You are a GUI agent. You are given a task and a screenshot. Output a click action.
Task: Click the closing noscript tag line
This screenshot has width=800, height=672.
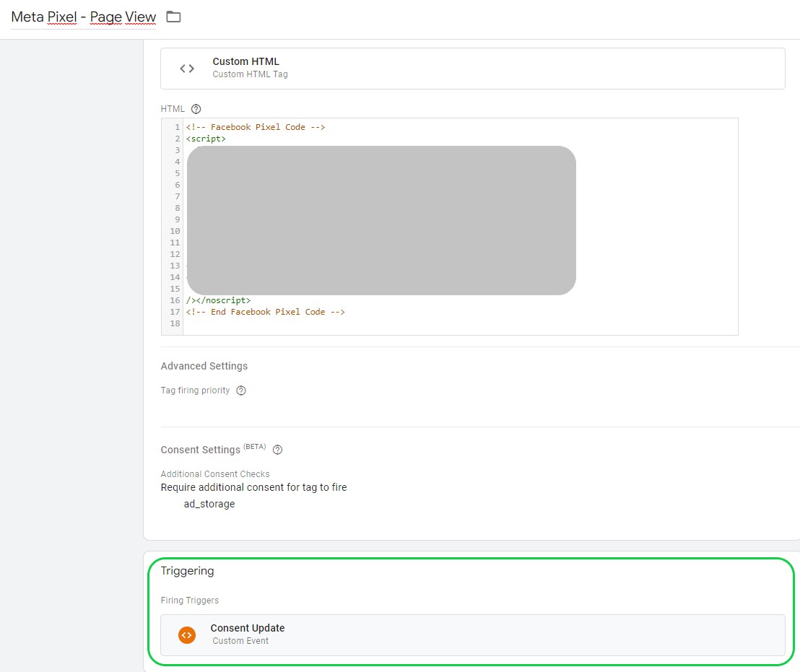(x=219, y=300)
